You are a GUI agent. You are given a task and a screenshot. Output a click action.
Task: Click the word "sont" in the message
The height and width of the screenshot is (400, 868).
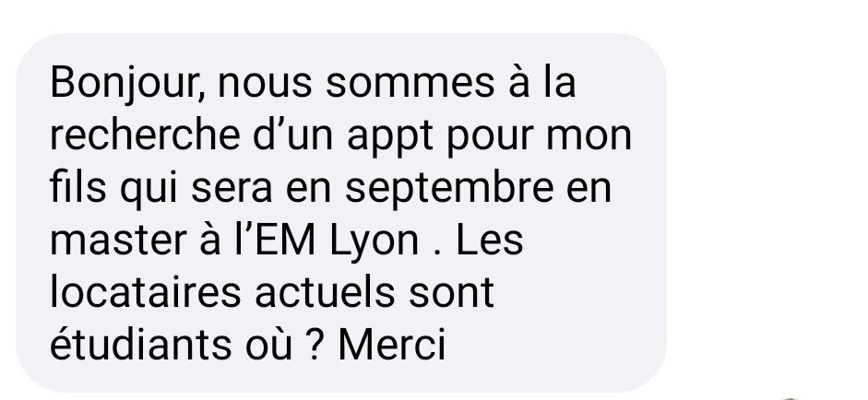tap(451, 294)
